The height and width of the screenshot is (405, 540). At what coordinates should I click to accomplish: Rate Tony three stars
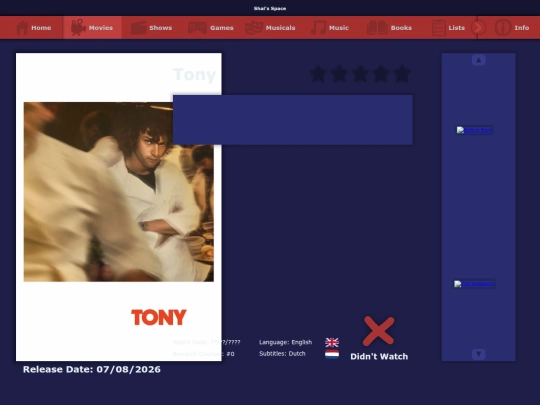[360, 74]
